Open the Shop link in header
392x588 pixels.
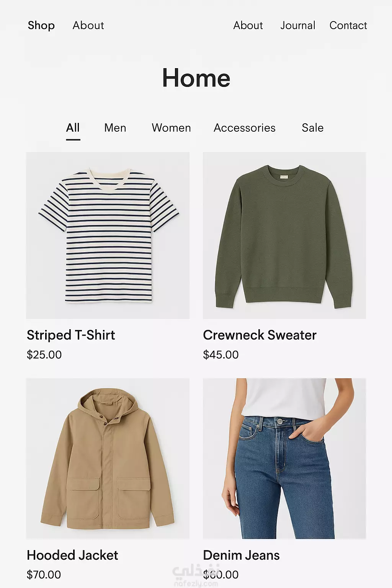41,26
